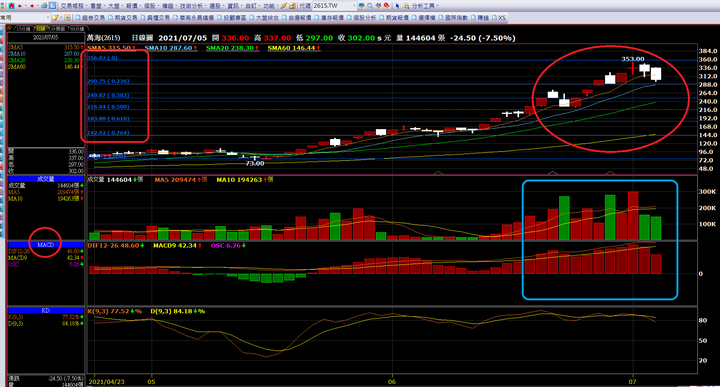Screen dimensions: 720x387
Task: Open the 期貨交易 page shortcut
Action: pyautogui.click(x=123, y=17)
